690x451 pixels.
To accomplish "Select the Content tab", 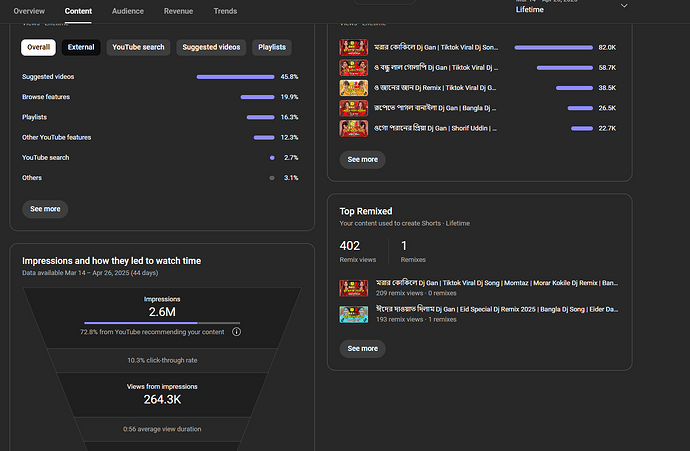I will click(78, 11).
